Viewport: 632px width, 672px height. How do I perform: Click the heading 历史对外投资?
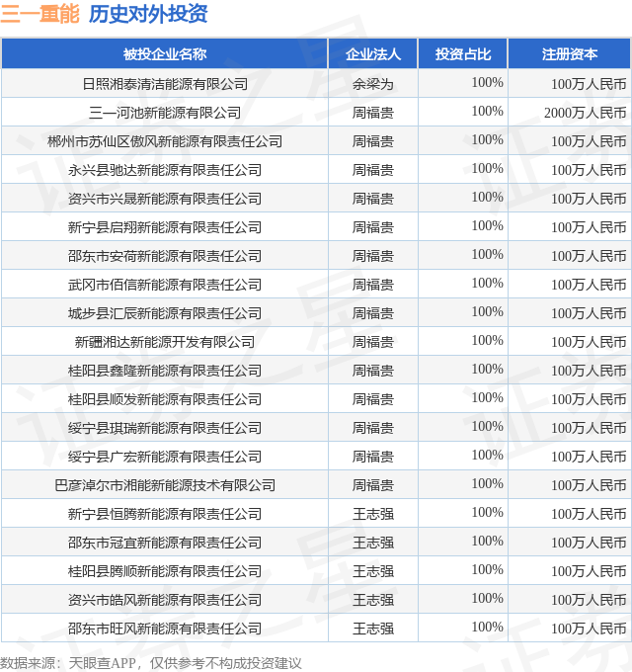(148, 14)
